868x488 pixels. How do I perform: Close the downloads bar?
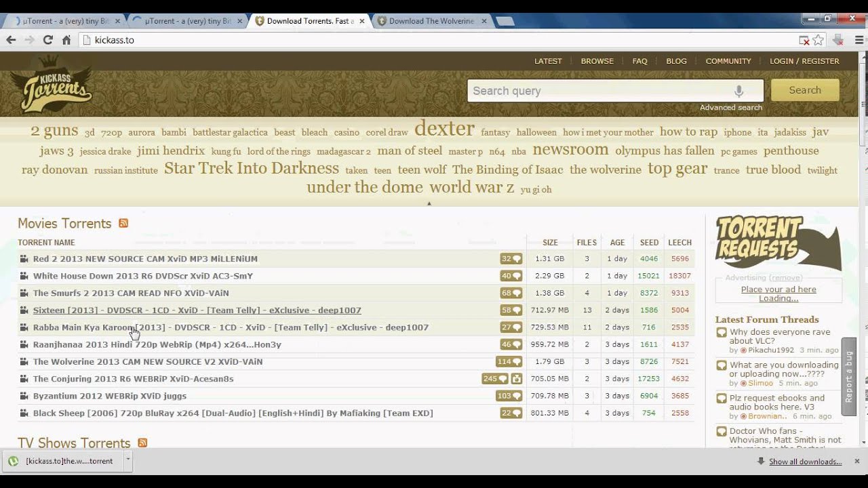(856, 461)
